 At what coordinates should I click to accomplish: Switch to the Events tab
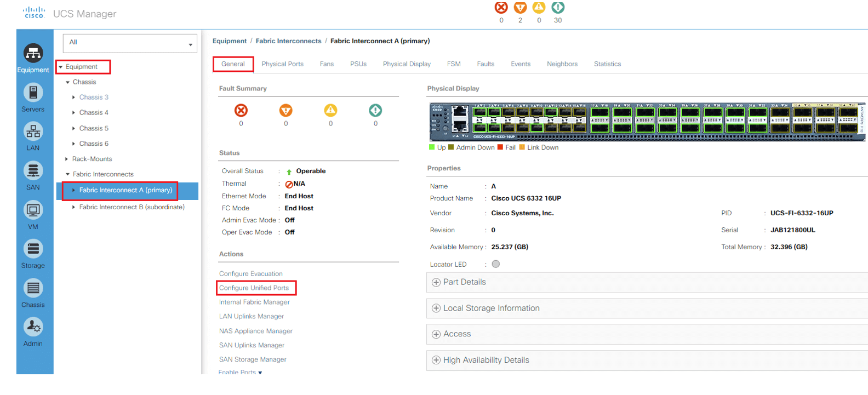point(521,64)
